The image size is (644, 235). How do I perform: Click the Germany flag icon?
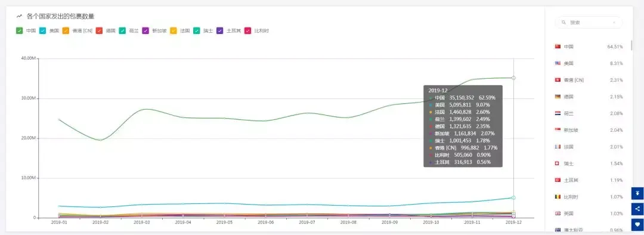coord(558,97)
